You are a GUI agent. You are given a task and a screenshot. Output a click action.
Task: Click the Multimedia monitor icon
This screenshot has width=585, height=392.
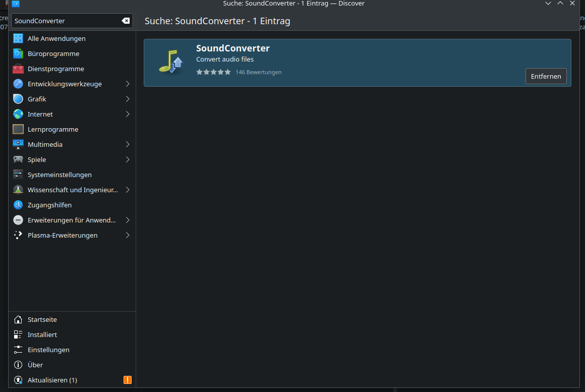(18, 144)
